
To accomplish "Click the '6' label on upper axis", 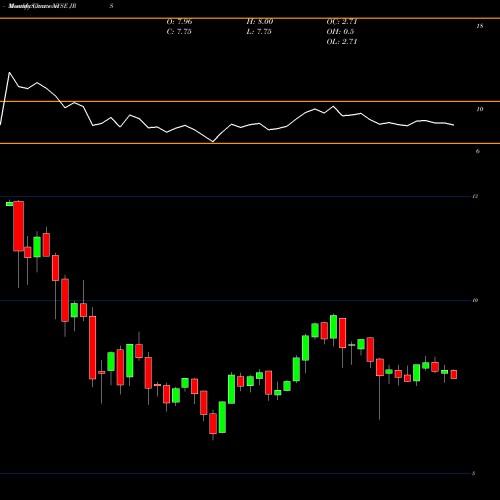I will (478, 151).
